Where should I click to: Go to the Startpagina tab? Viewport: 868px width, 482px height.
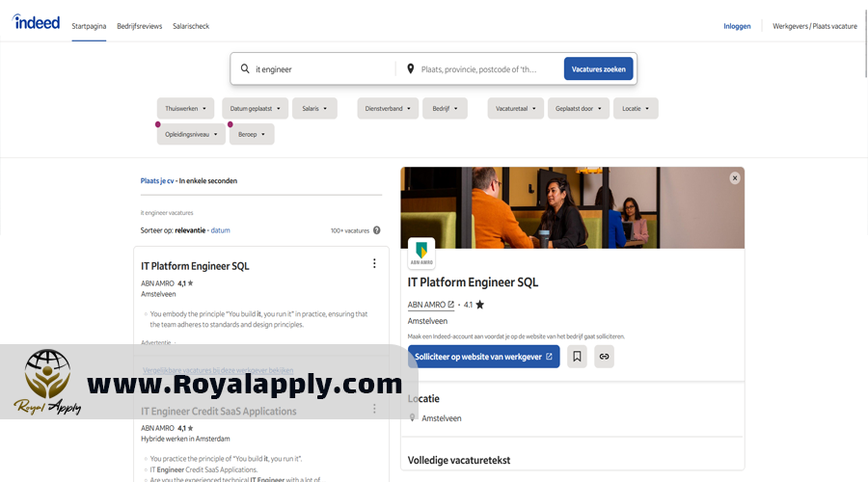[89, 26]
